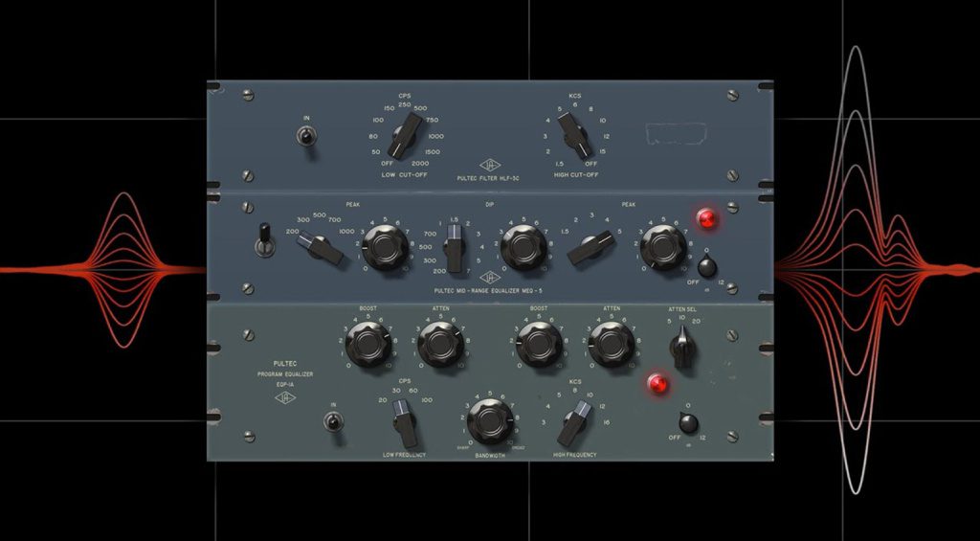Click the UA diamond logo on the HLF-3C
The width and height of the screenshot is (980, 541).
click(489, 165)
